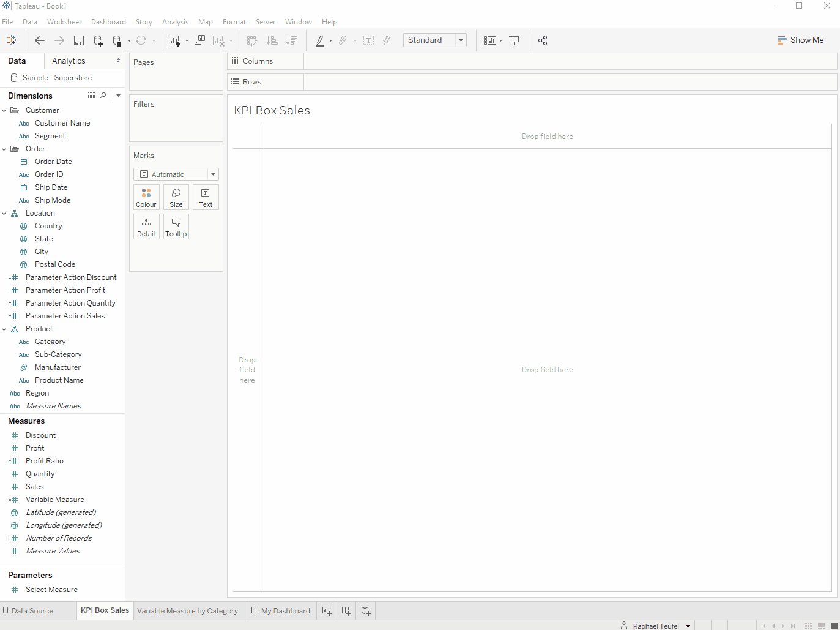Viewport: 840px width, 630px height.
Task: Click the Tooltip marks card button
Action: [x=176, y=227]
